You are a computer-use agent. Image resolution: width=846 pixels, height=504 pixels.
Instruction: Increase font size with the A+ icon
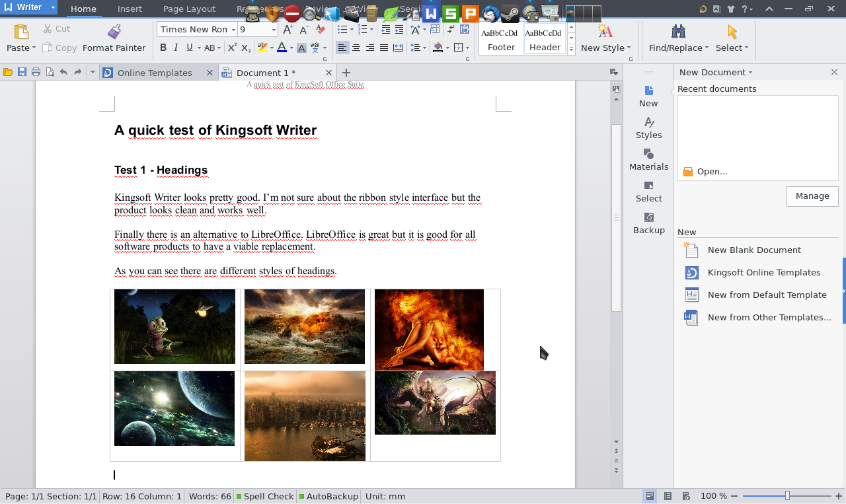click(x=288, y=30)
